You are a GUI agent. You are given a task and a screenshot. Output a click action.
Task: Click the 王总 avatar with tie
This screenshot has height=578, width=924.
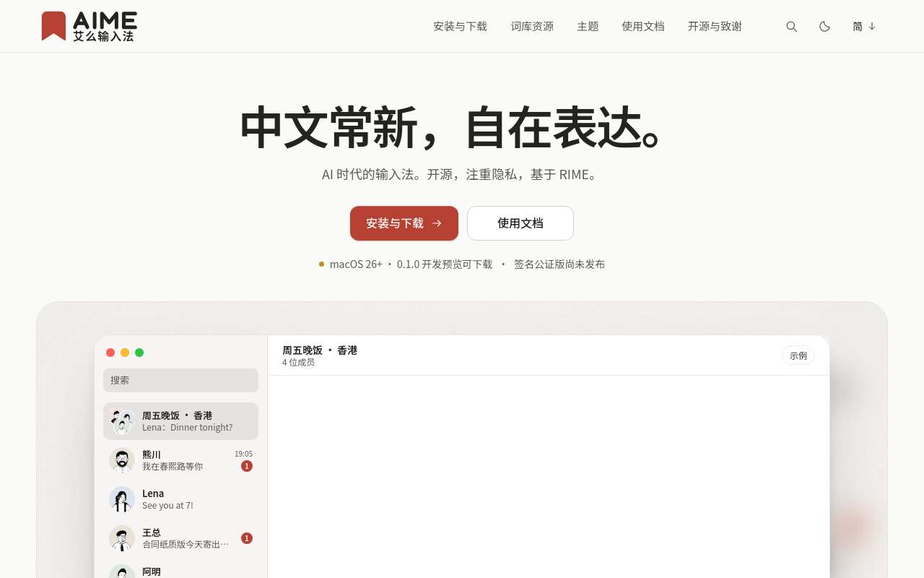pos(122,538)
